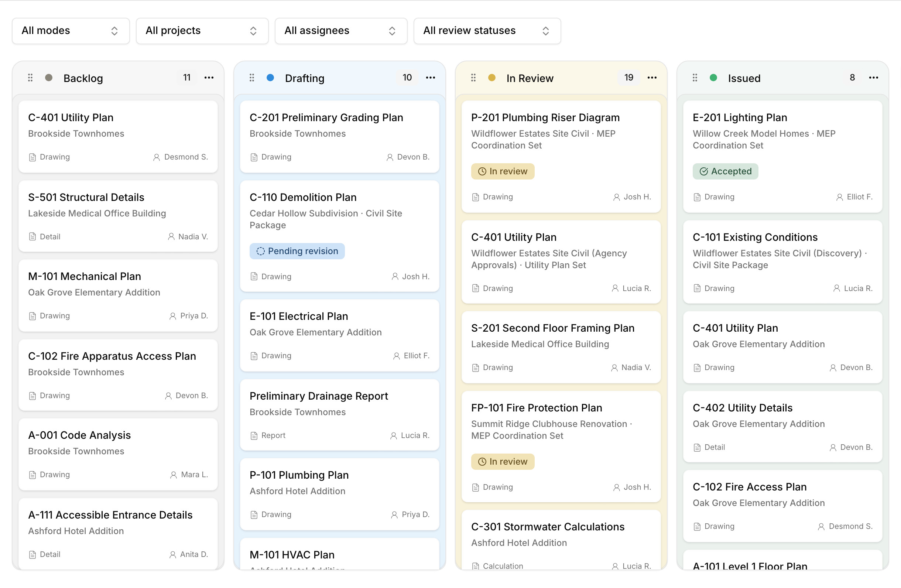Click the Accepted badge on E-201 Lighting Plan
901x588 pixels.
tap(725, 171)
